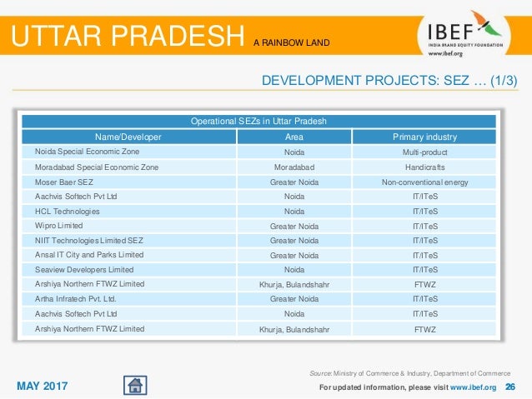Click DEVELOPMENT PROJECTS: SEZ heading

[x=389, y=80]
